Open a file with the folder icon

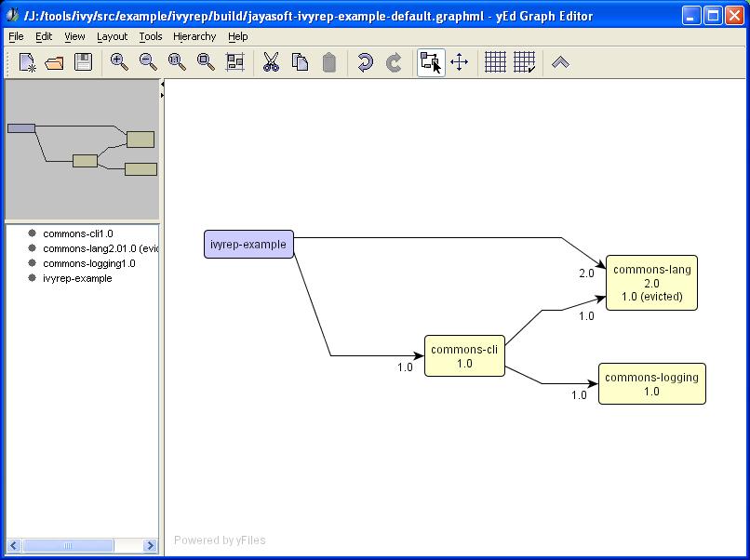click(55, 62)
